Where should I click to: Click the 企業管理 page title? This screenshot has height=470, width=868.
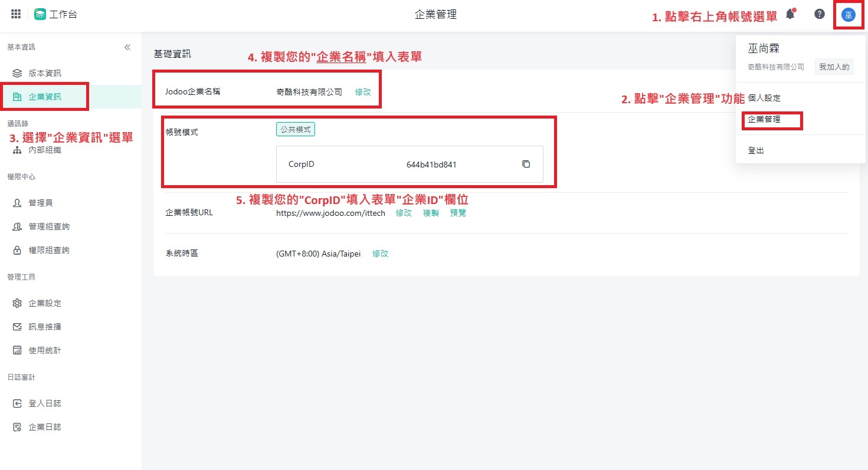coord(435,15)
